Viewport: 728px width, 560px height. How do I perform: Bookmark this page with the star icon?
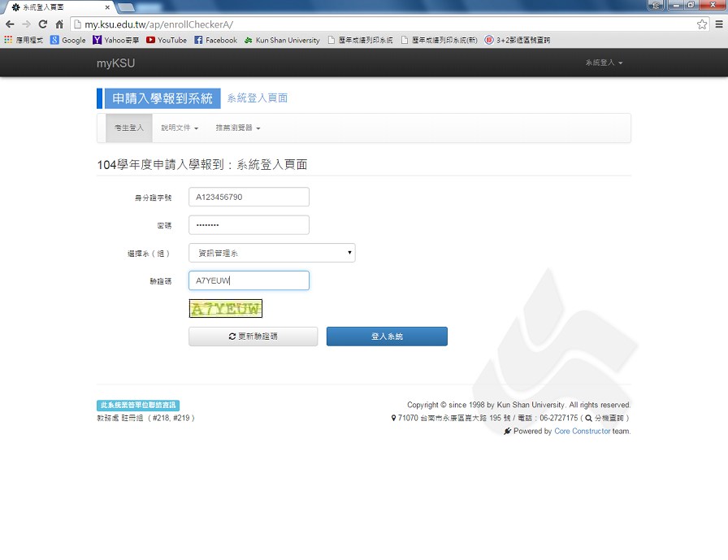tap(701, 24)
